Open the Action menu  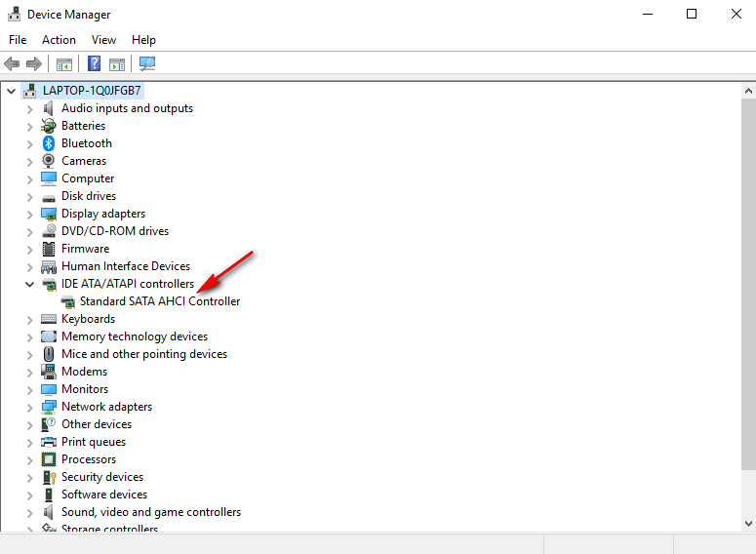pos(59,40)
